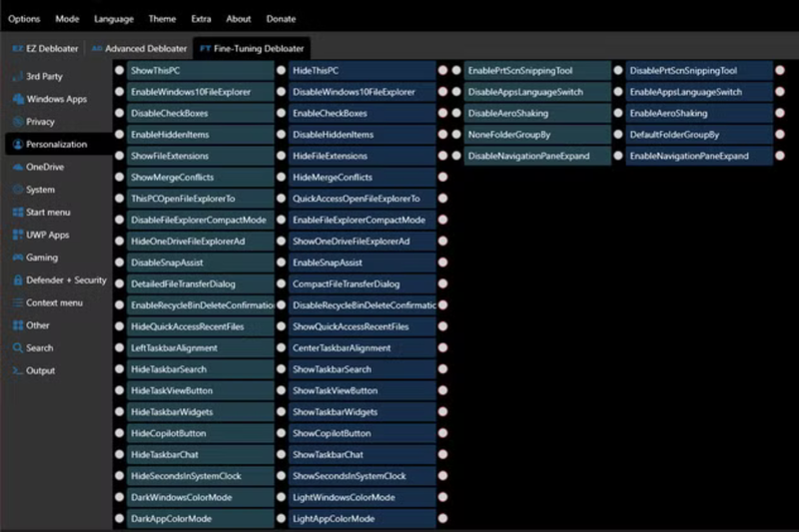Click the Start menu sidebar icon
This screenshot has height=532, width=799.
pyautogui.click(x=18, y=212)
